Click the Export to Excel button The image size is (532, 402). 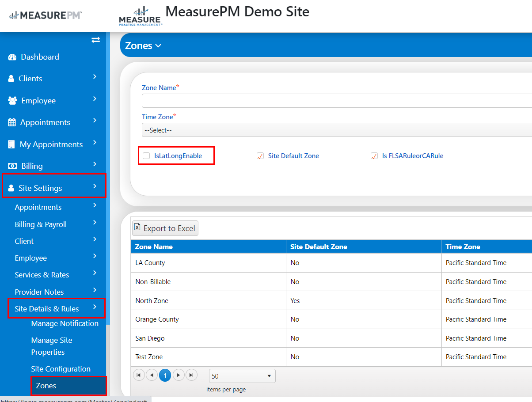pyautogui.click(x=165, y=228)
